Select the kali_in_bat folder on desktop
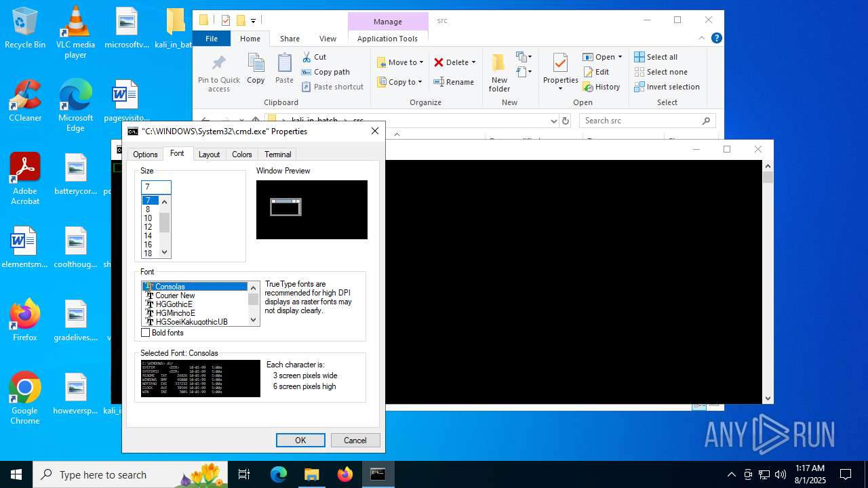This screenshot has width=868, height=488. pyautogui.click(x=176, y=28)
